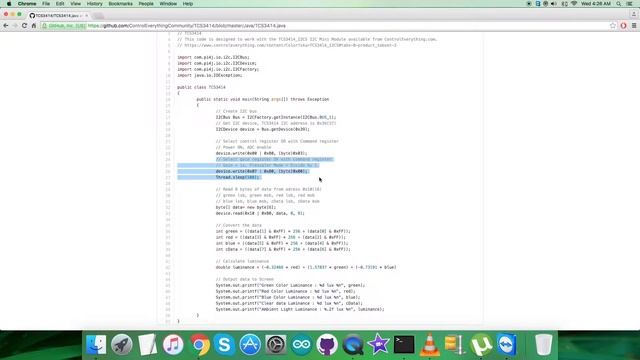The width and height of the screenshot is (640, 360).
Task: Open Finder from the dock
Action: point(96,345)
